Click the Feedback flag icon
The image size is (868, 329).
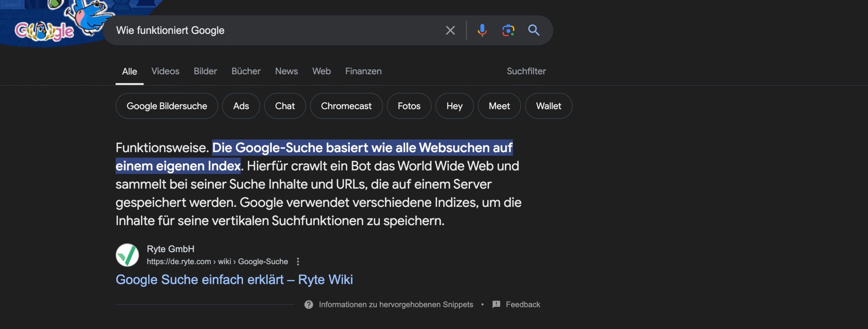point(496,304)
